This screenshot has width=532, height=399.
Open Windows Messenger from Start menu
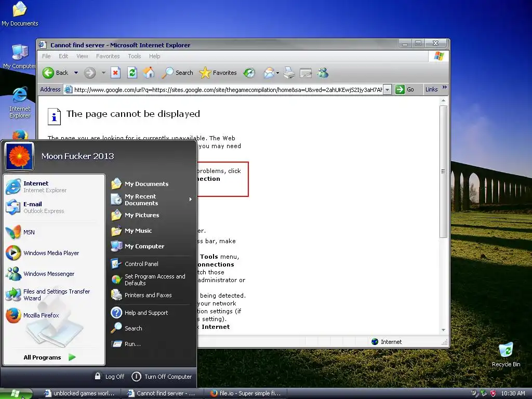[x=54, y=274]
